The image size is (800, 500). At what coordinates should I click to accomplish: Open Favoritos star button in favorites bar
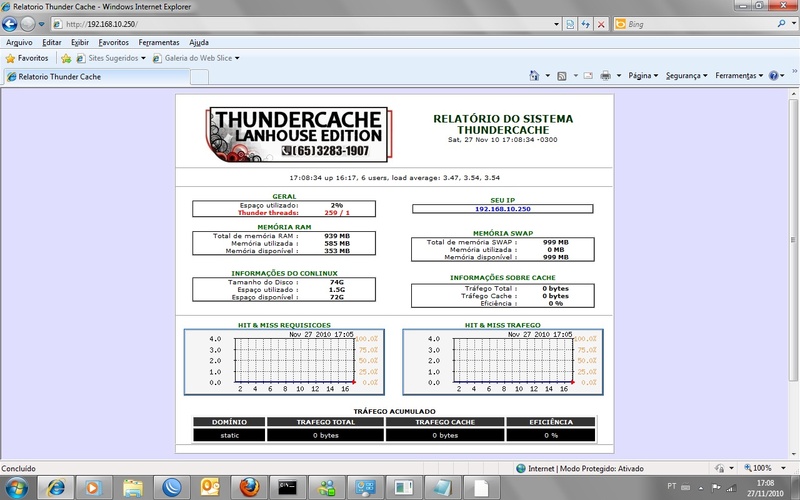click(x=27, y=58)
